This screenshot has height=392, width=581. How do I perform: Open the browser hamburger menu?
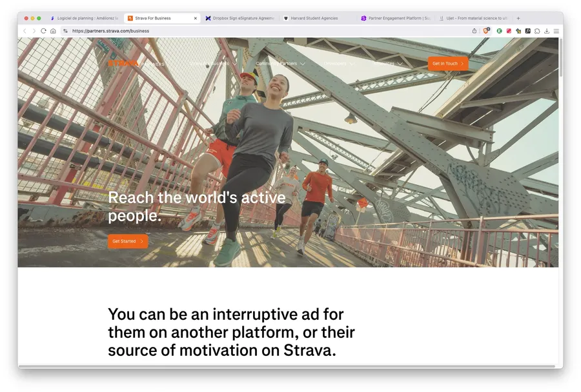[556, 31]
